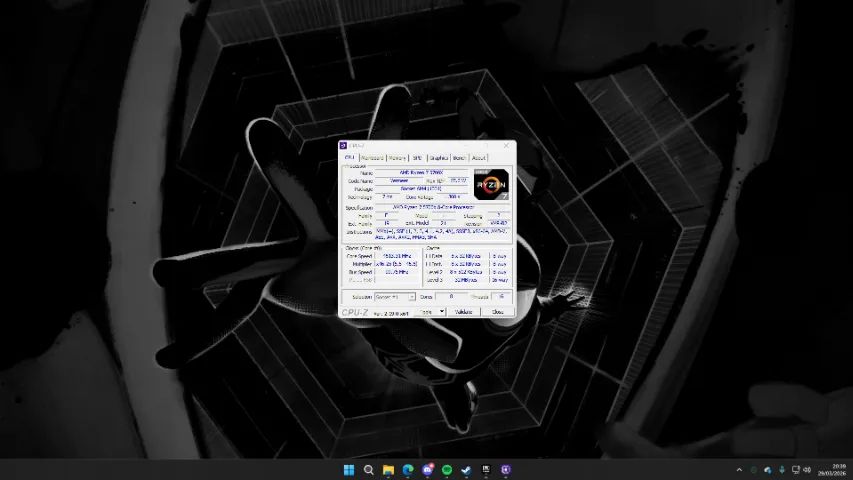Open Epic Games Launcher from taskbar

tap(486, 470)
